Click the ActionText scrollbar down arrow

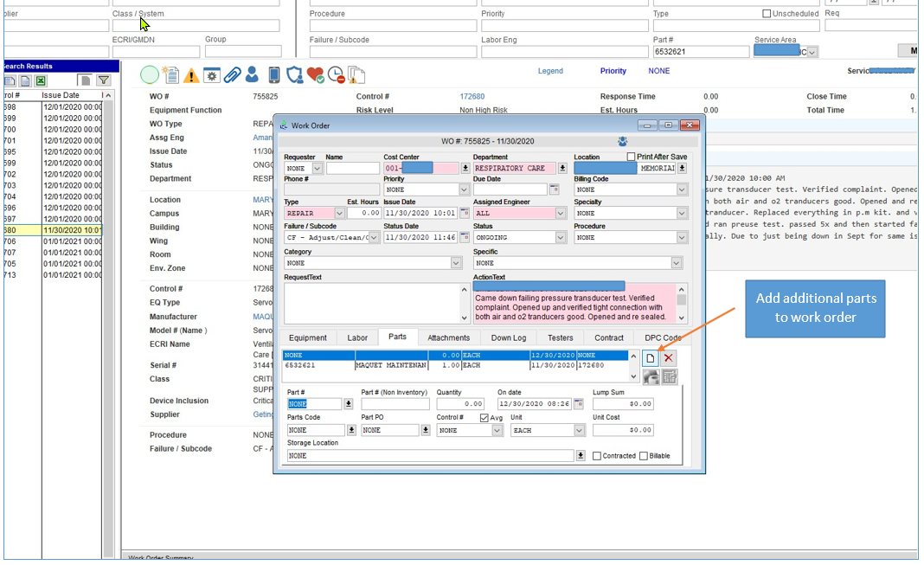[x=681, y=318]
